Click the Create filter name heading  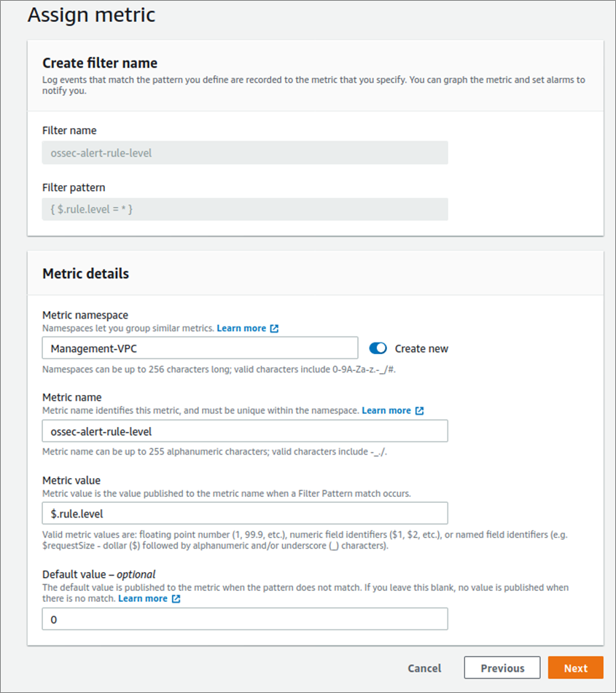pyautogui.click(x=100, y=63)
